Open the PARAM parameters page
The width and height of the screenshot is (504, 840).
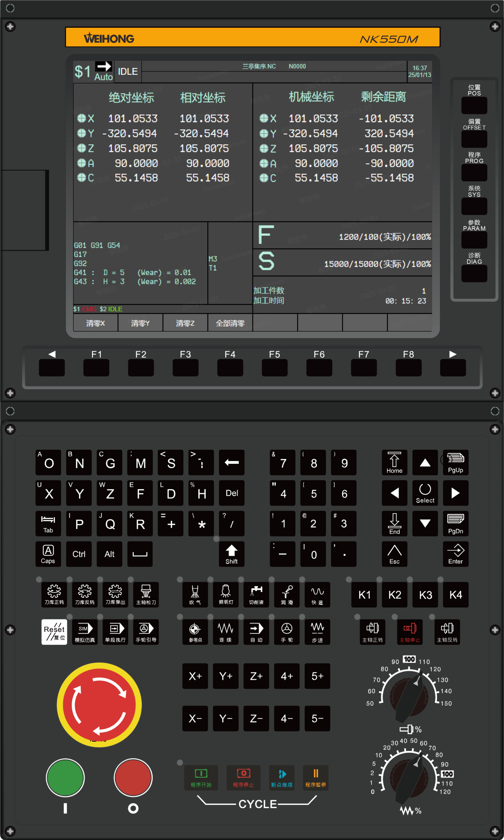pos(474,240)
